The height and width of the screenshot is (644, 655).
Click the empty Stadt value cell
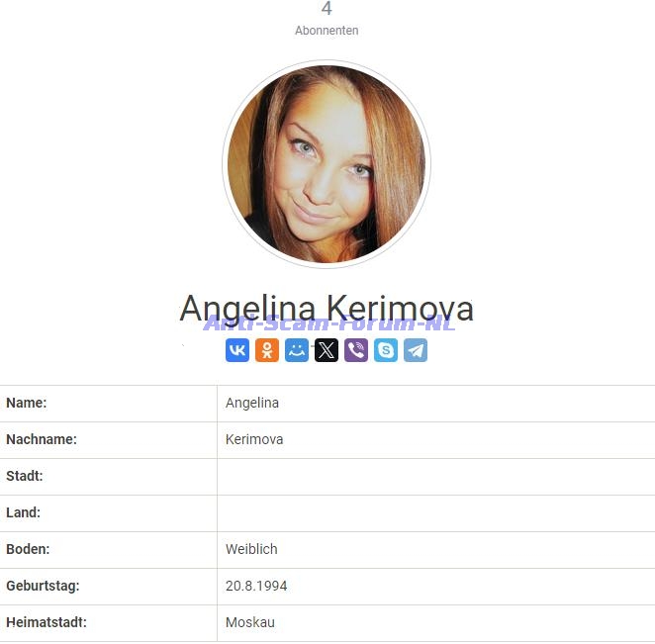(x=436, y=477)
